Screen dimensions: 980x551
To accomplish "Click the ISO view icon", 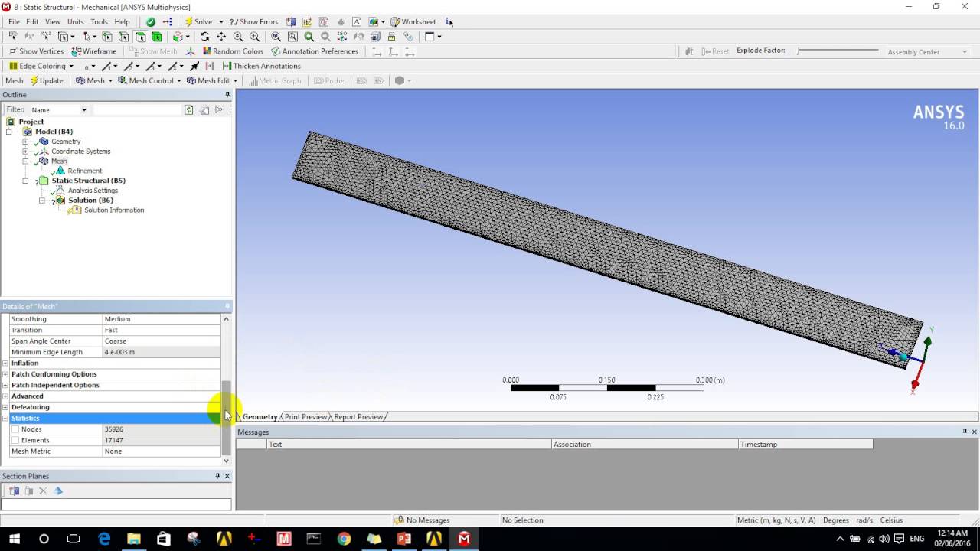I will 342,37.
